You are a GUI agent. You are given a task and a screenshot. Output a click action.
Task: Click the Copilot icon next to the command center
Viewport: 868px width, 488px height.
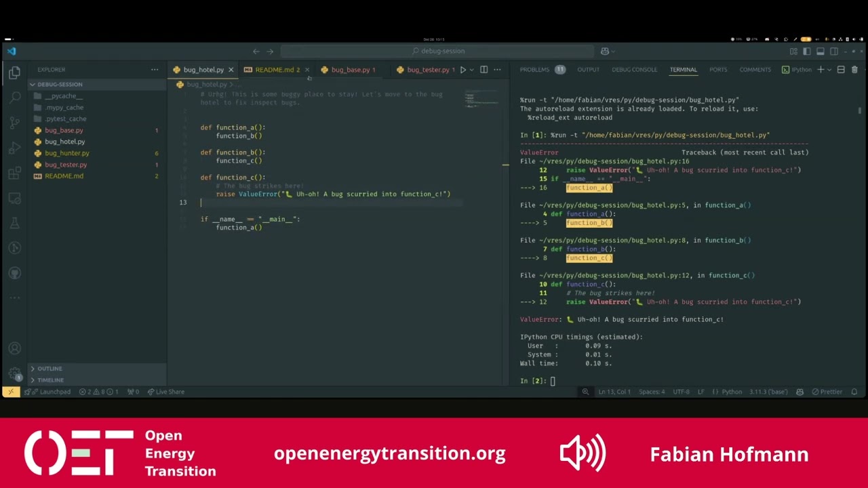coord(604,51)
